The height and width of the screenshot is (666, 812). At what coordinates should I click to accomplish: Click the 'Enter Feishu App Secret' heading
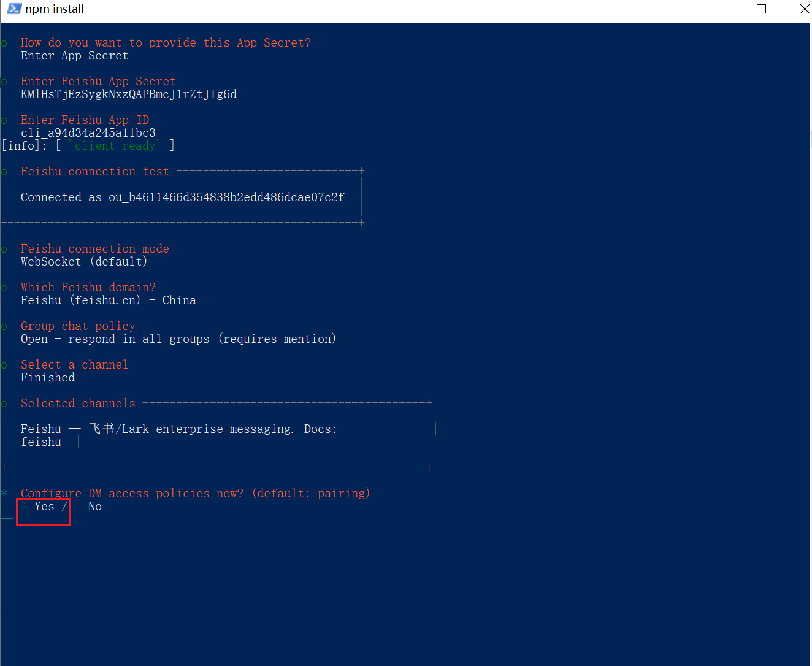click(98, 82)
